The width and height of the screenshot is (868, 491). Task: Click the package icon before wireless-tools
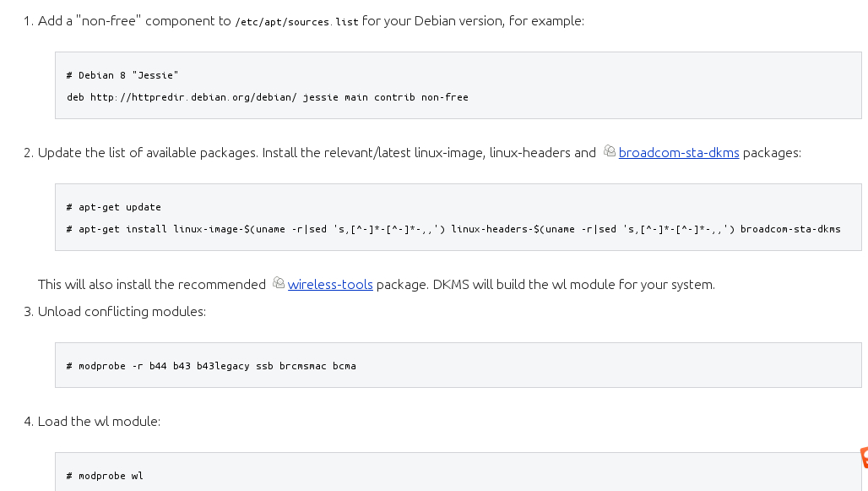279,284
